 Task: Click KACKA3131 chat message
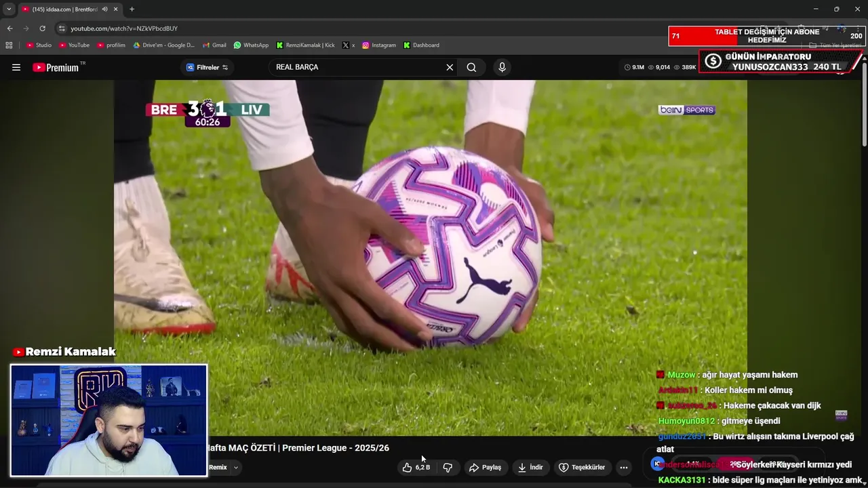760,480
